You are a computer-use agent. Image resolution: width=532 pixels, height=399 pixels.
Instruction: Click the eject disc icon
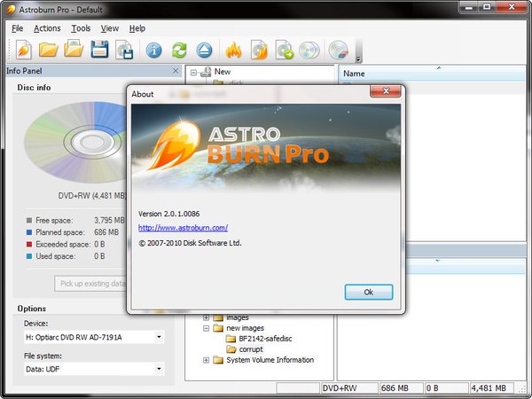coord(204,51)
